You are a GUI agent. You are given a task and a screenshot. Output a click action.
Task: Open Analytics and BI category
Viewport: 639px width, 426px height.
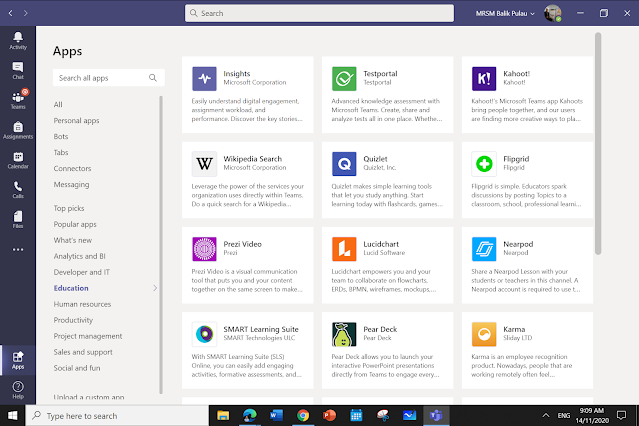(x=79, y=256)
